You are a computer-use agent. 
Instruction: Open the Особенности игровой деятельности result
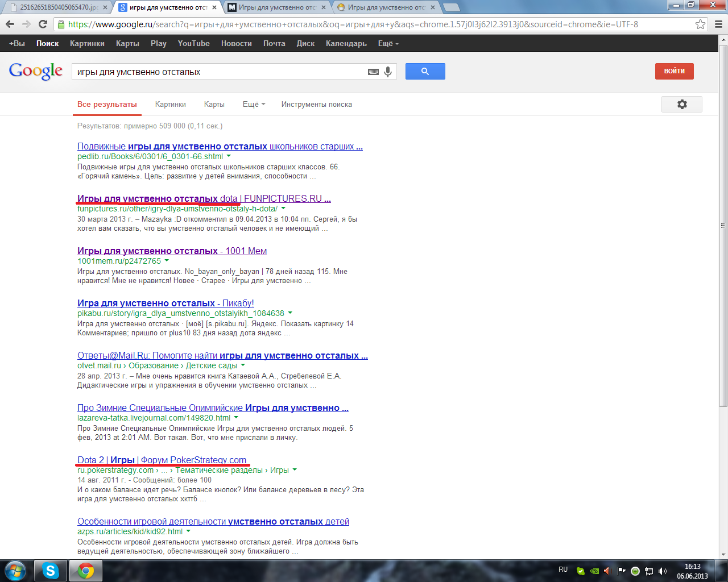(213, 521)
